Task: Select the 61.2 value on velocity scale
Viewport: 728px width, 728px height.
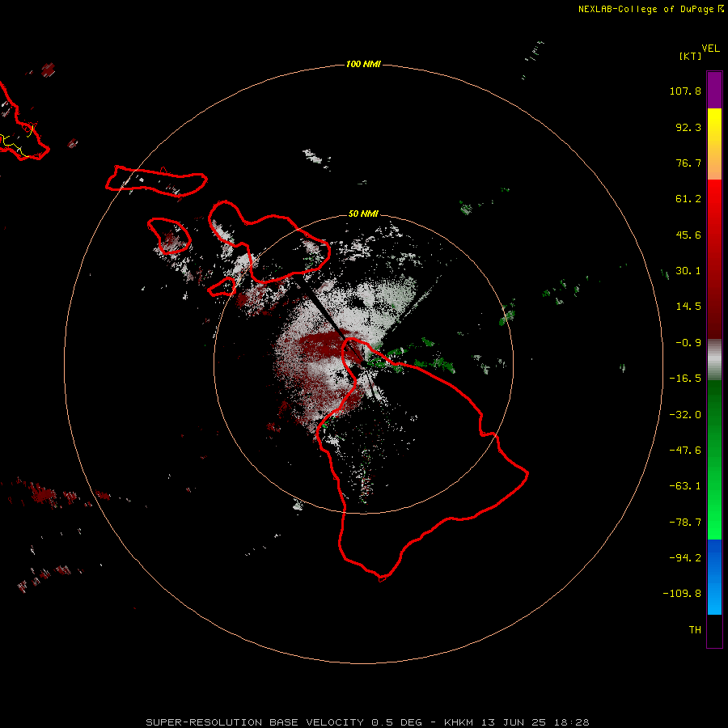Action: coord(688,199)
